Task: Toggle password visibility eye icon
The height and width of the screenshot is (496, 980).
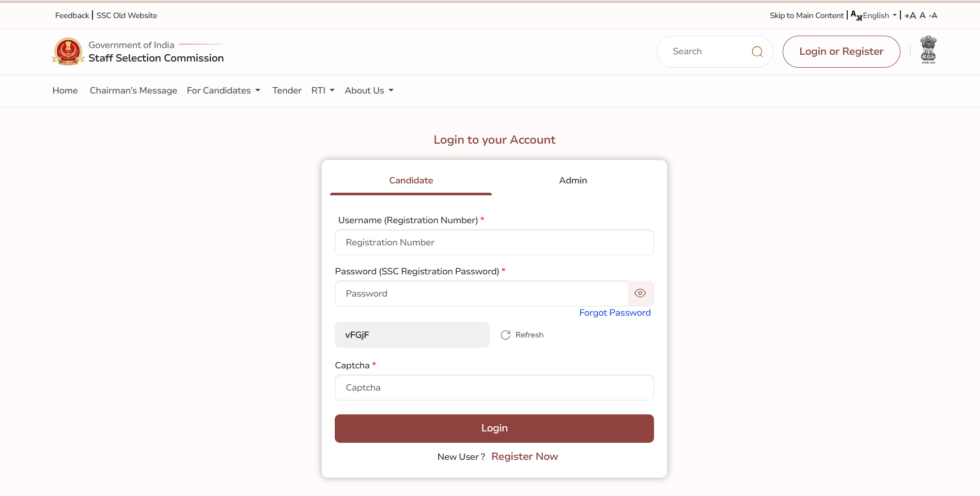Action: pyautogui.click(x=640, y=293)
